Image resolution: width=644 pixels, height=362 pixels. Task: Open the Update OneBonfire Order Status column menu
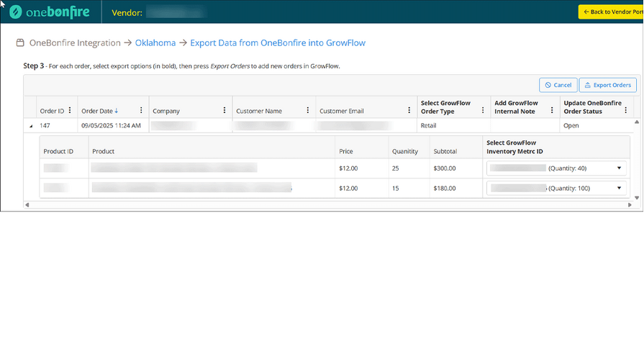627,111
